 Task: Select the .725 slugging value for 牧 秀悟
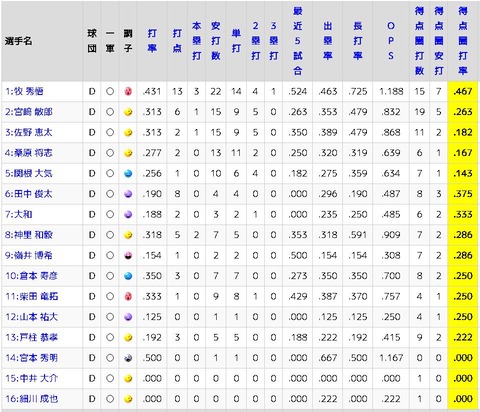tap(358, 91)
